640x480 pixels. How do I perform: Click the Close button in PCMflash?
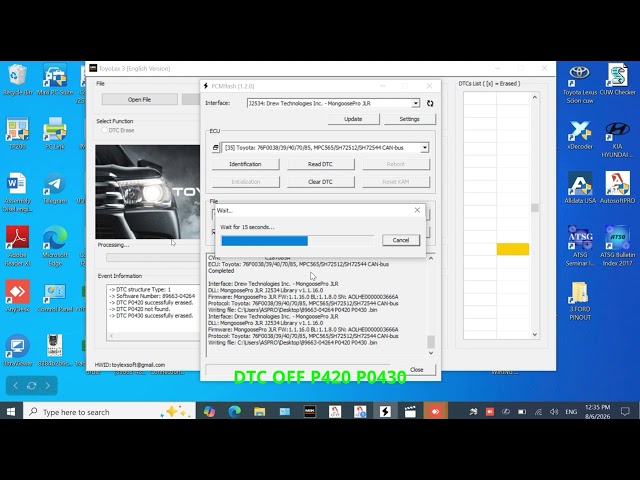tap(417, 370)
